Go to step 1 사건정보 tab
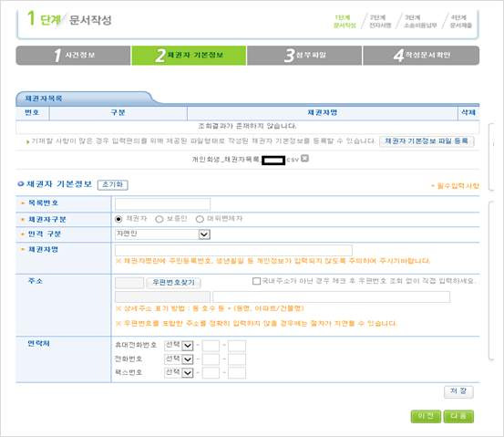Screen dimensions: 504x437 tap(73, 56)
